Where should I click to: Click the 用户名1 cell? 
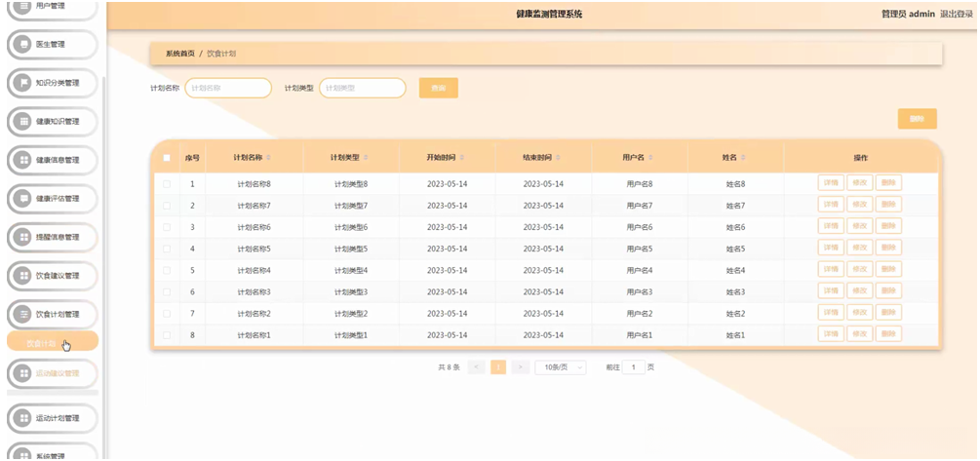[640, 335]
